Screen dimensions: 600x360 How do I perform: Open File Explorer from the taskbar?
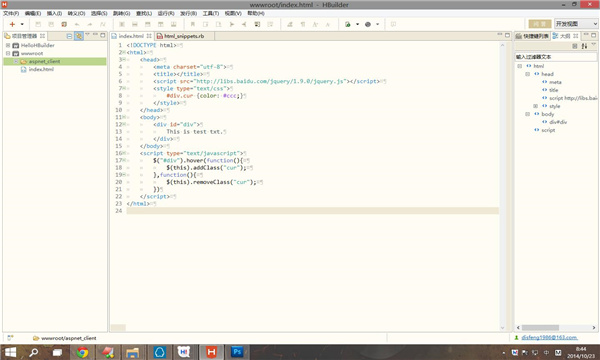click(132, 352)
